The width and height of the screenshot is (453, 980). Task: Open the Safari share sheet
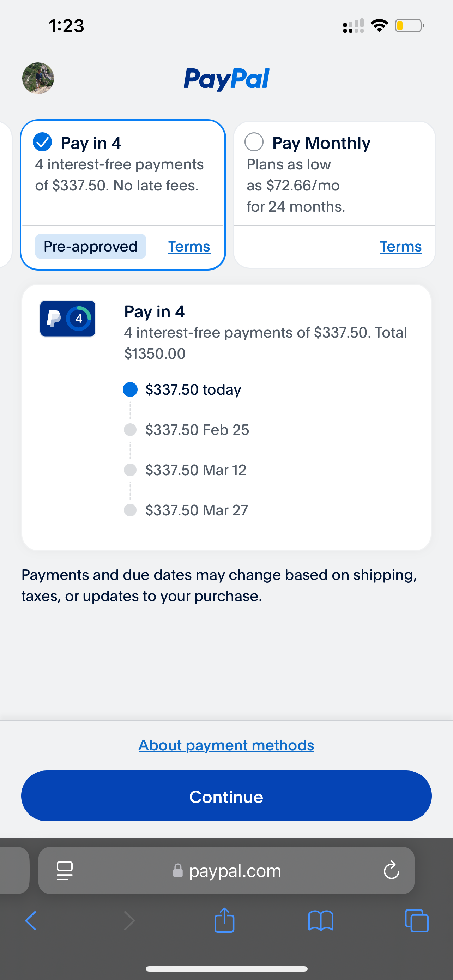pos(224,921)
